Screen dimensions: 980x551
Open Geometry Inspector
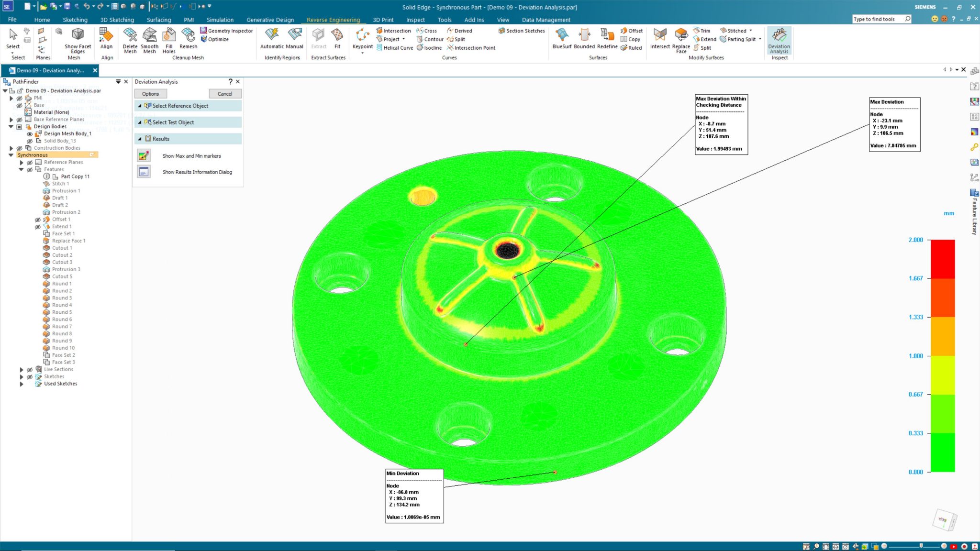point(226,31)
